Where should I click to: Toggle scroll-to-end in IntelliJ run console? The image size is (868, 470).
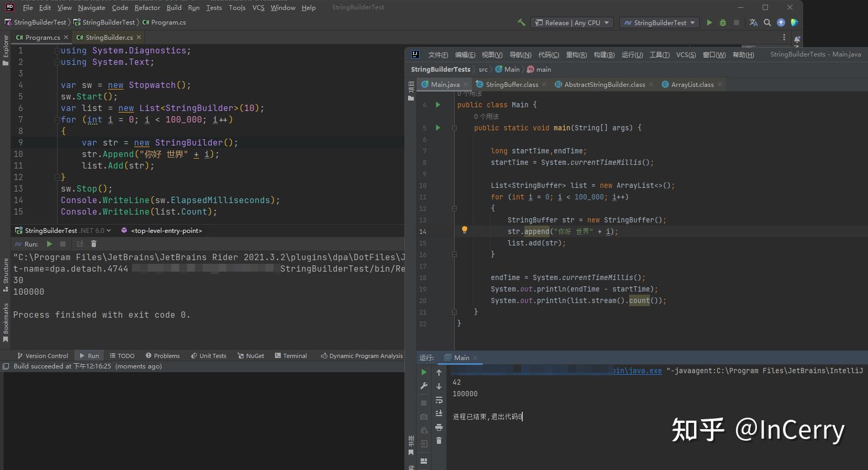(x=439, y=413)
